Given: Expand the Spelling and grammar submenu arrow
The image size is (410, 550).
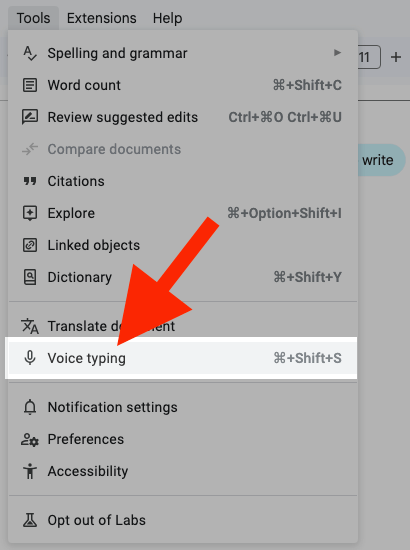Looking at the screenshot, I should 337,53.
